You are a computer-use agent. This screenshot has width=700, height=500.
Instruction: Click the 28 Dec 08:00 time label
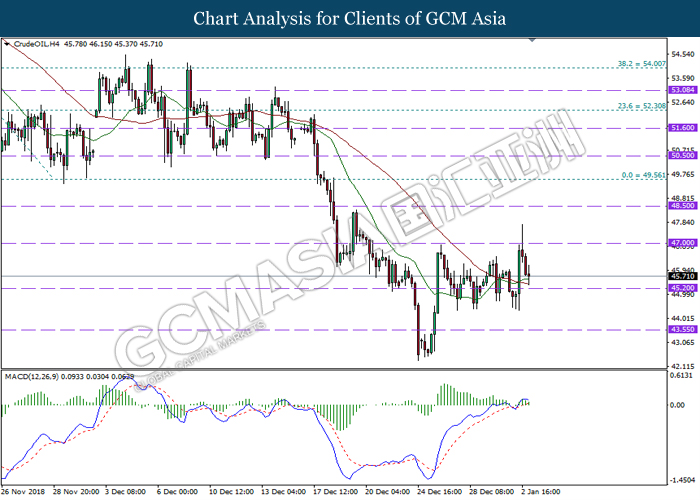[x=492, y=492]
